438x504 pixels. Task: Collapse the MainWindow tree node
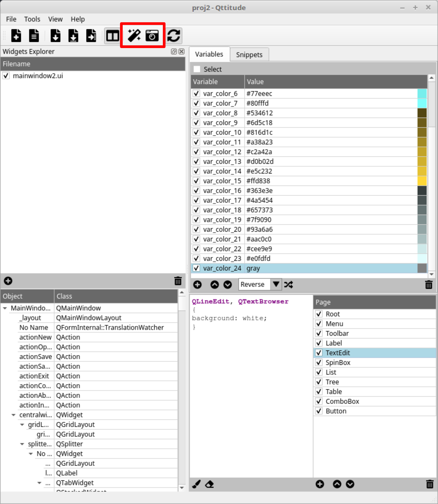(x=5, y=308)
